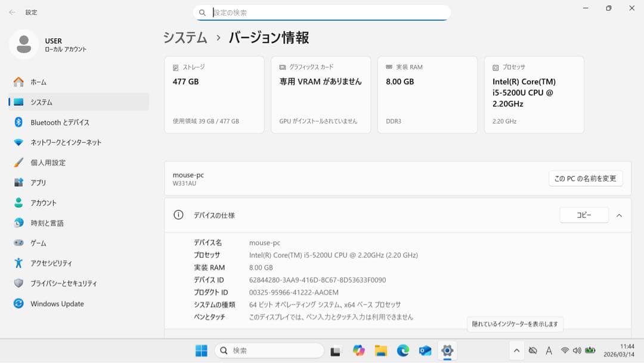Select システム in the sidebar
644x363 pixels.
(79, 102)
